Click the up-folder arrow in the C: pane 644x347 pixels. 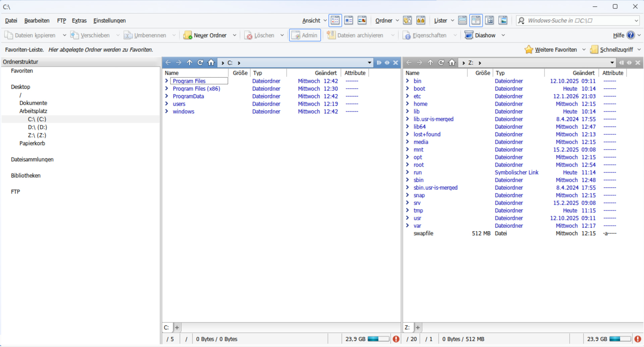click(x=190, y=63)
